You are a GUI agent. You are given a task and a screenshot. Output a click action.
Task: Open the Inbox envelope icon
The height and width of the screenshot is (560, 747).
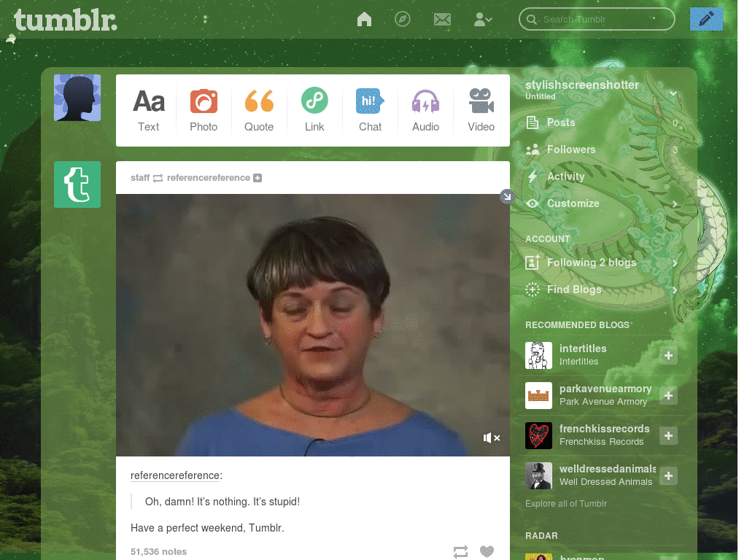[442, 20]
